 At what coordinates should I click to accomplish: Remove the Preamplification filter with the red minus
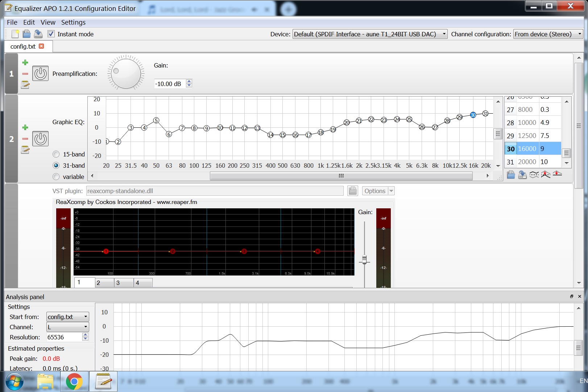(x=25, y=74)
